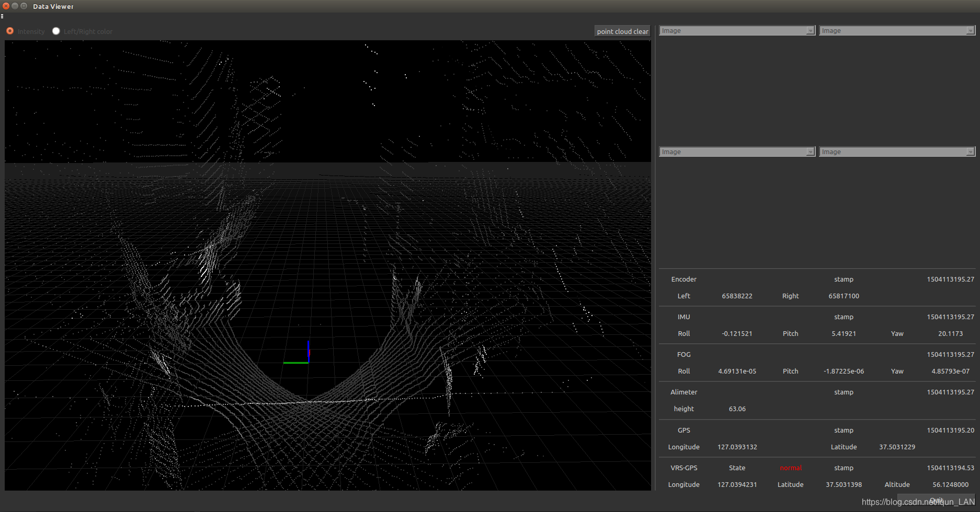
Task: Click VRS-GPS Latitude value 37.5031398
Action: pyautogui.click(x=844, y=485)
